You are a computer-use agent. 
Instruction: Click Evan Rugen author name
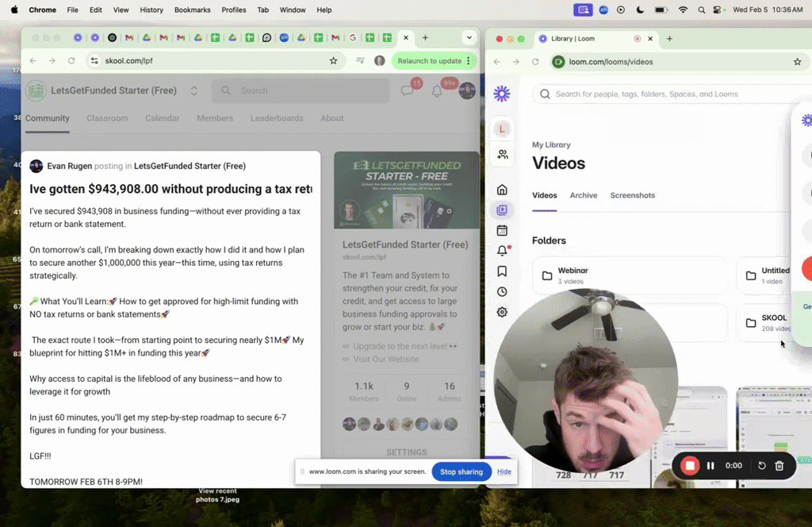[70, 166]
